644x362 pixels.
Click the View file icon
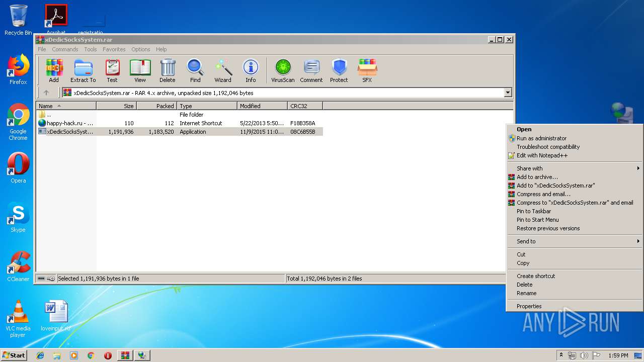click(x=140, y=70)
